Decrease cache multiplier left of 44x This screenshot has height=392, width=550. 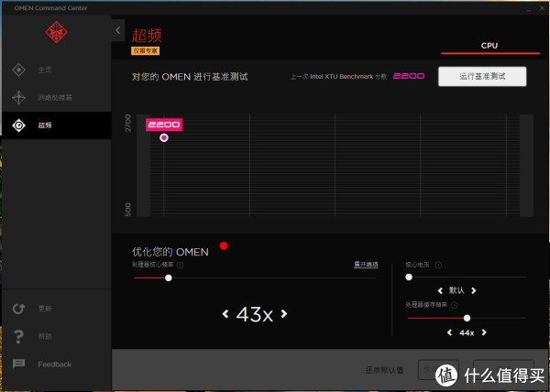[449, 332]
